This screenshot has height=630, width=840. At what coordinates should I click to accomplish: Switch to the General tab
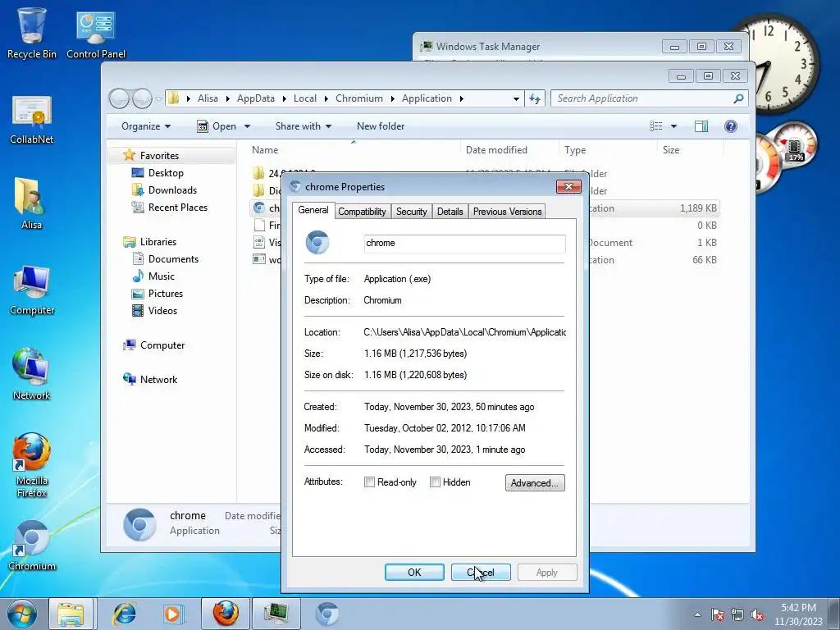pos(313,210)
